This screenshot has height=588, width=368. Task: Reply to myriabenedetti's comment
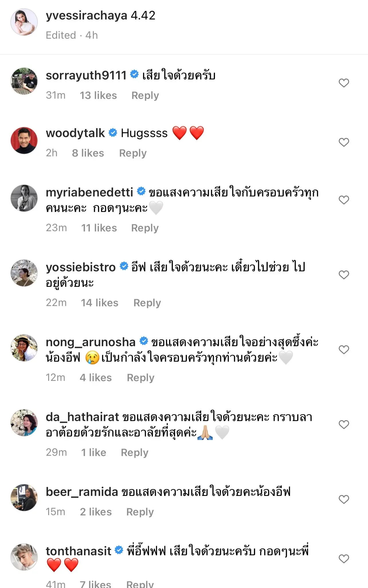[145, 228]
